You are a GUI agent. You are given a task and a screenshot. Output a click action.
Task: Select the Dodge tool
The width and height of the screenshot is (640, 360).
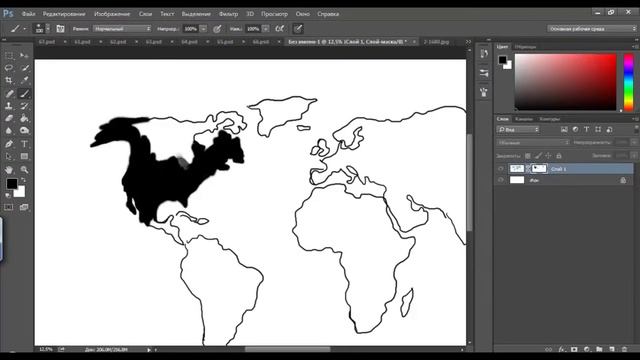(x=24, y=131)
